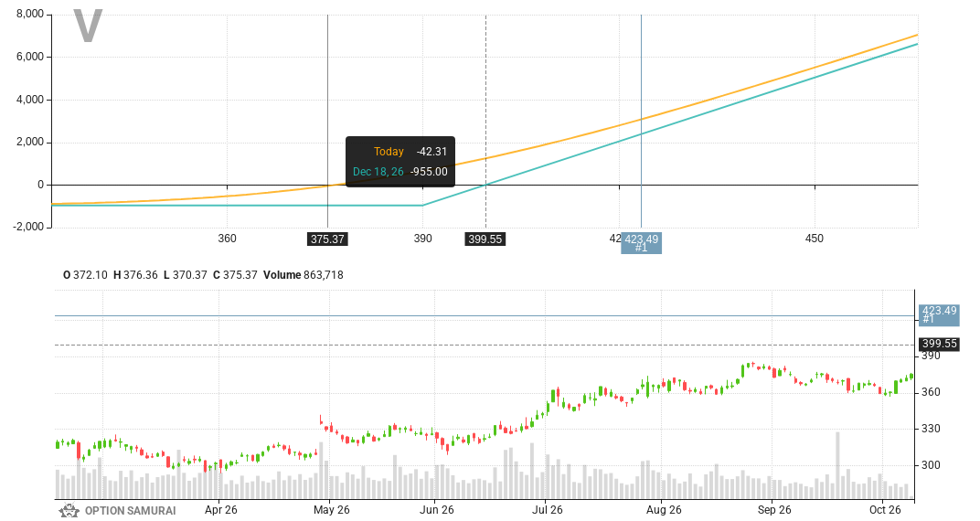
Task: Click the Oct 26 date label
Action: click(x=885, y=510)
